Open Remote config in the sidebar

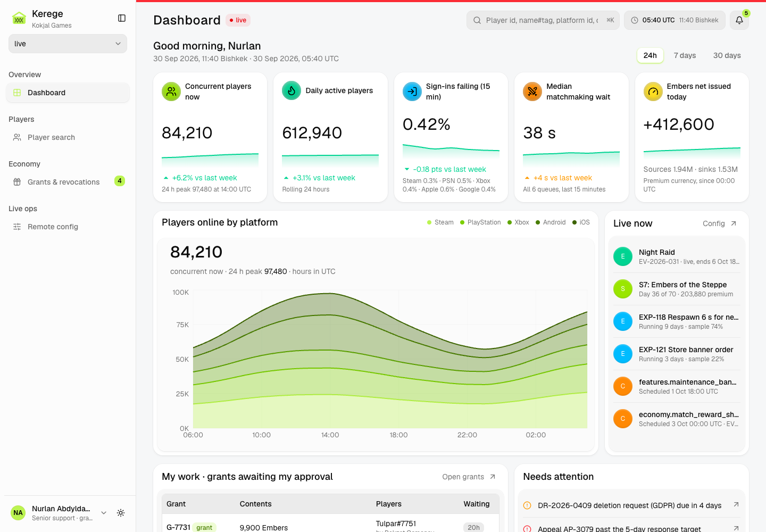(x=68, y=227)
